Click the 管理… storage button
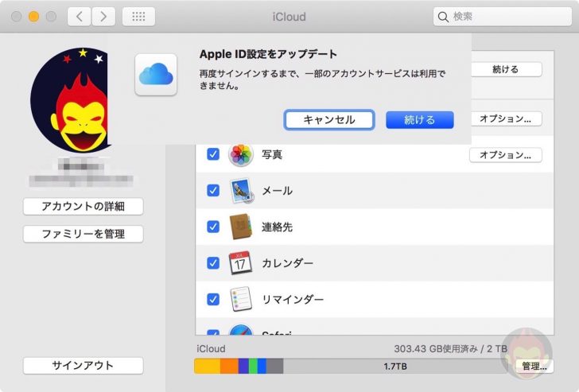 pos(534,367)
